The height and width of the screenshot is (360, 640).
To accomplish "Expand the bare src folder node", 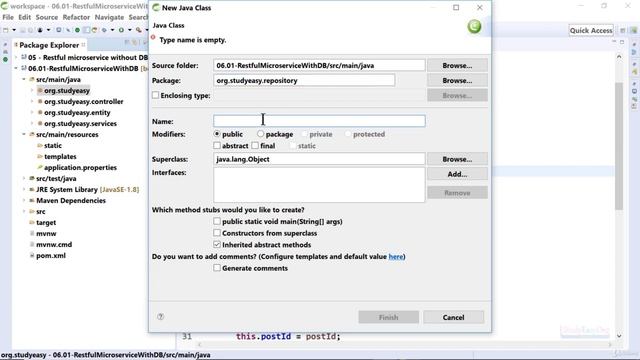I will 24,211.
